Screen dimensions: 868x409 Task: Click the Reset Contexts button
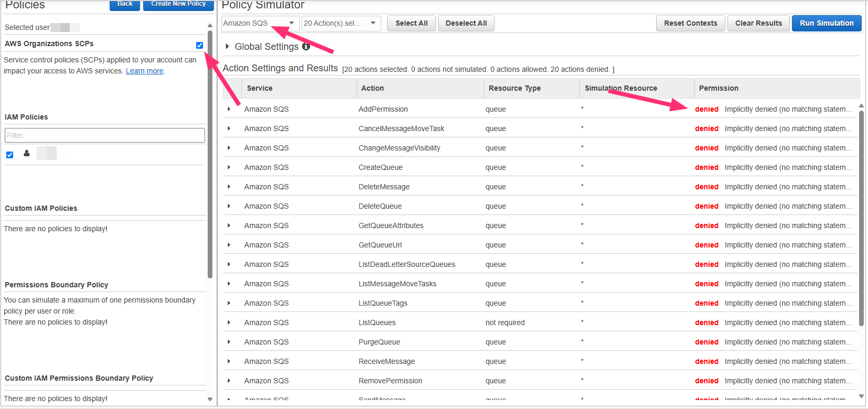(x=690, y=23)
